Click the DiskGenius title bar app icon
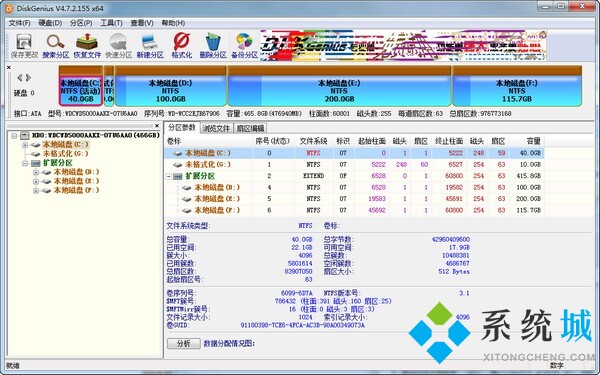Viewport: 600px width, 375px height. point(9,8)
